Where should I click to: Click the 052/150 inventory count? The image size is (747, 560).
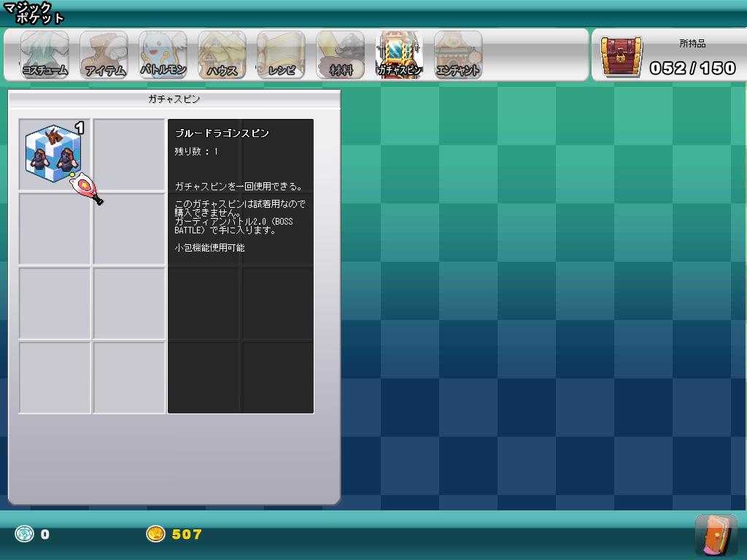692,69
